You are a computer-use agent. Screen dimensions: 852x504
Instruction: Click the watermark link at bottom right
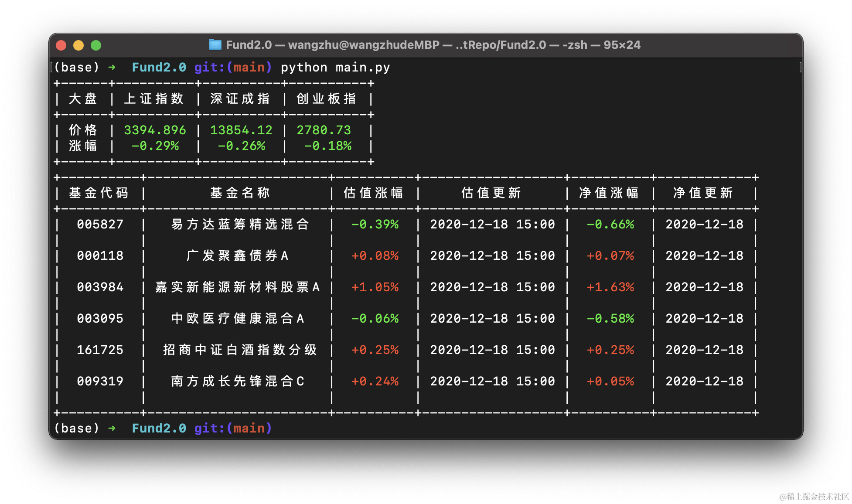click(796, 496)
